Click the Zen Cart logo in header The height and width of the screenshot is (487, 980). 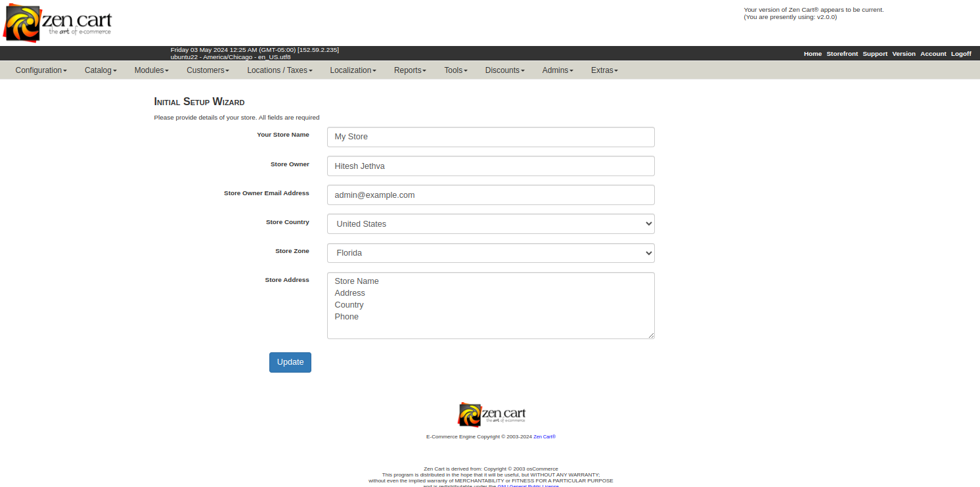[58, 23]
